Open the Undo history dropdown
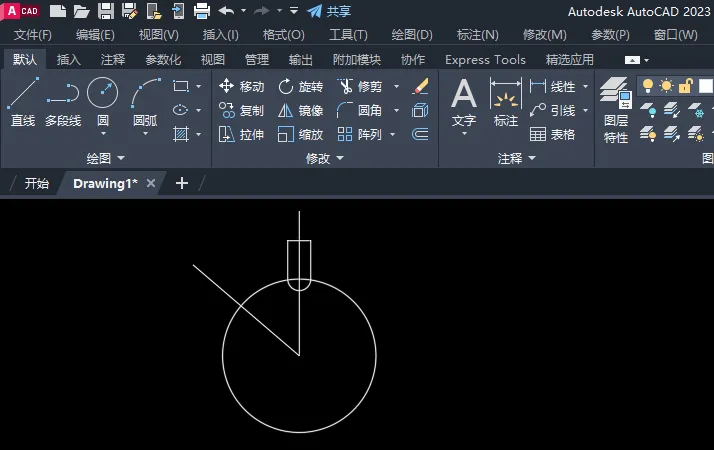This screenshot has width=714, height=450. tap(243, 10)
